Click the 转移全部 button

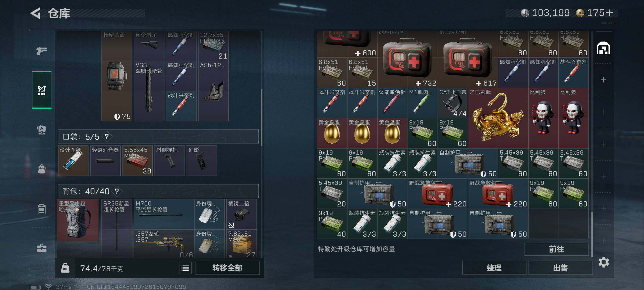(x=228, y=268)
